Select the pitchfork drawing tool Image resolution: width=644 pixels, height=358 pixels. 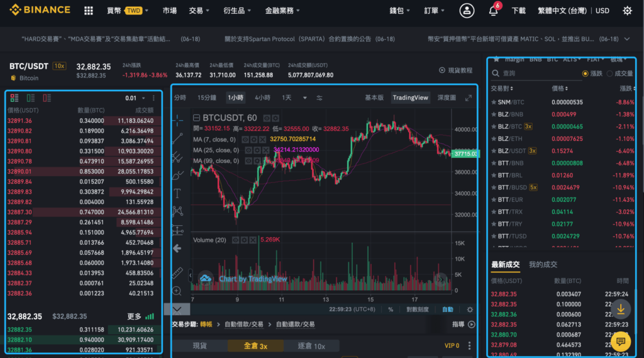pos(177,157)
